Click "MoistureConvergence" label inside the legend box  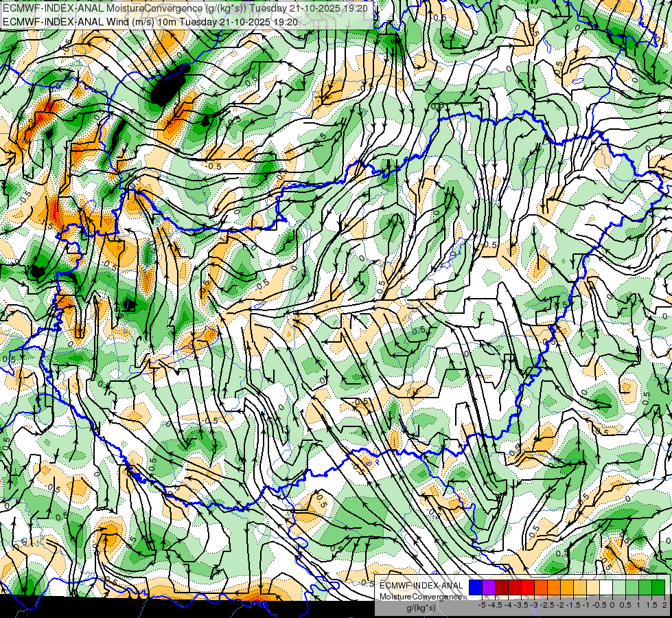pos(421,597)
